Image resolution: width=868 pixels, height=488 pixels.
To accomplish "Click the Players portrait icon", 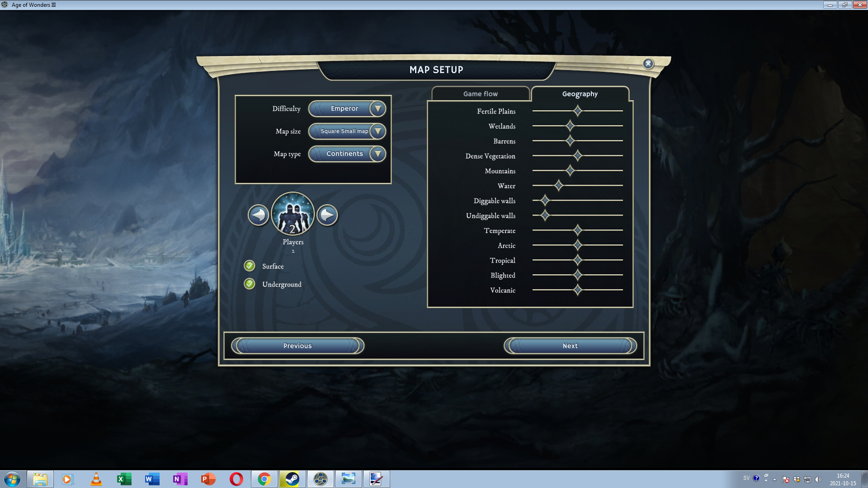I will coord(293,214).
